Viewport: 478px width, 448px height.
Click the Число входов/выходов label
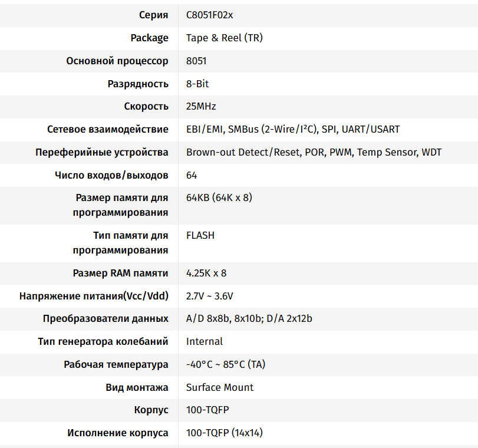[x=111, y=175]
